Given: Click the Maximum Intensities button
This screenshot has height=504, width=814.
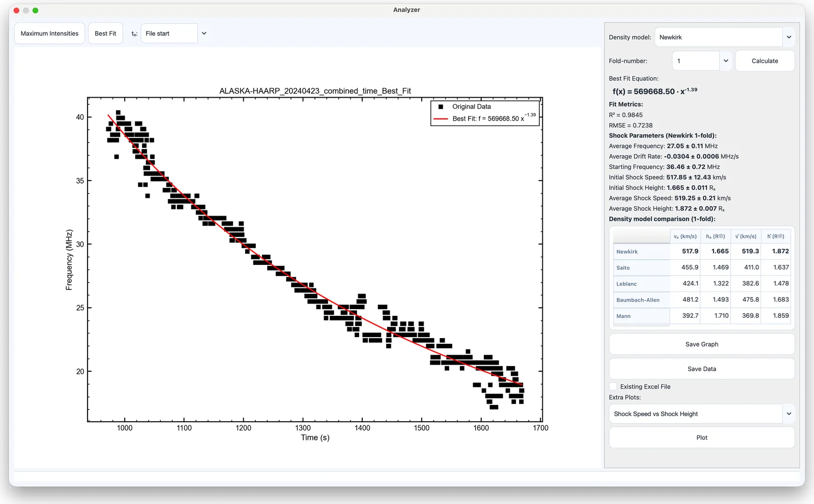Looking at the screenshot, I should 49,34.
